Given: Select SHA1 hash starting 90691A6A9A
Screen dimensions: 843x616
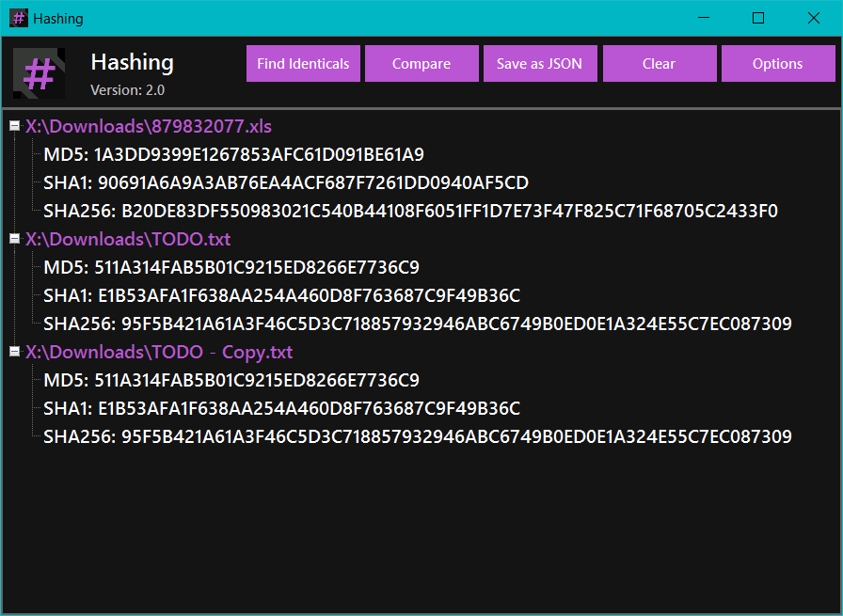Looking at the screenshot, I should (x=286, y=182).
